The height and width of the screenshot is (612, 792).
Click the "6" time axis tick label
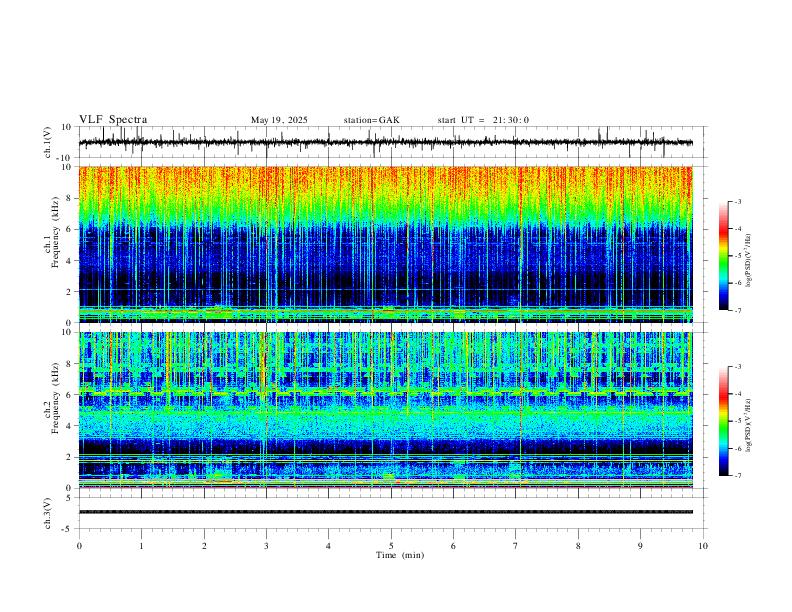tap(453, 546)
